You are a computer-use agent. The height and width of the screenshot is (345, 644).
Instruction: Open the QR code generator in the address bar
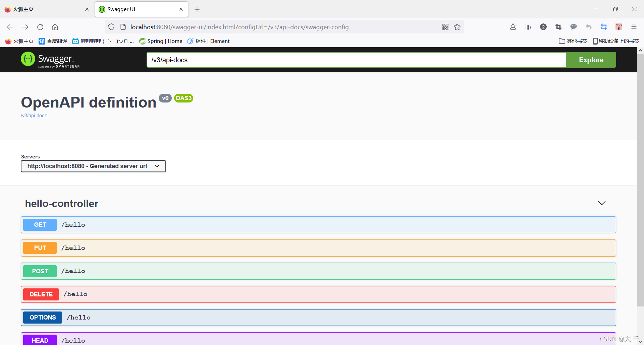coord(445,27)
